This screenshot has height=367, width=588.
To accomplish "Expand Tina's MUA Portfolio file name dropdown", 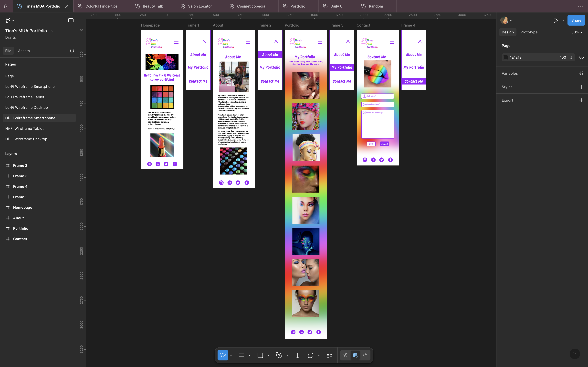I will [52, 31].
